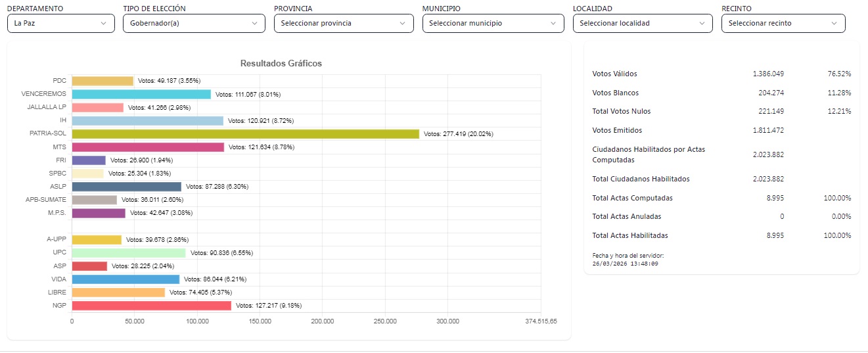Click the Total Actas Computadas row label
Screen dimensions: 868x353
point(632,198)
